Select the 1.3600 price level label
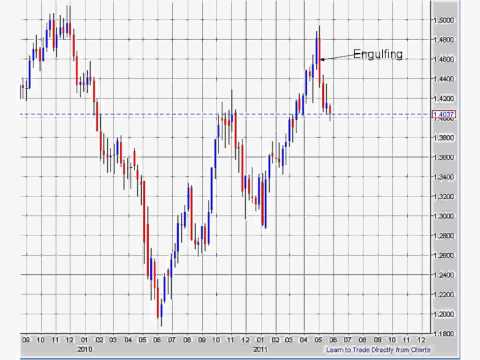Image resolution: width=480 pixels, height=360 pixels. [444, 157]
